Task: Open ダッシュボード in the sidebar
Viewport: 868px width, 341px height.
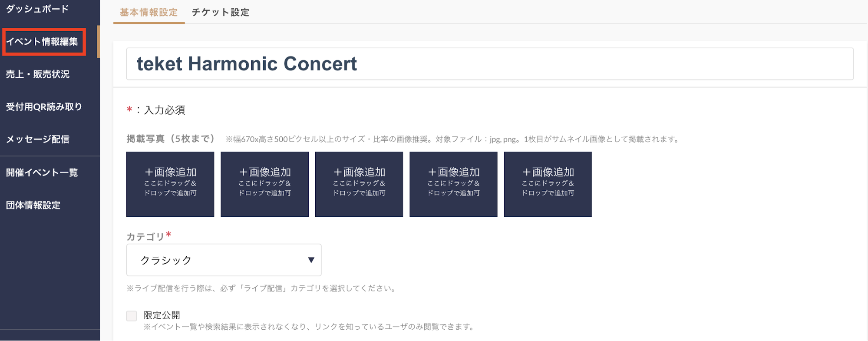Action: pyautogui.click(x=37, y=9)
